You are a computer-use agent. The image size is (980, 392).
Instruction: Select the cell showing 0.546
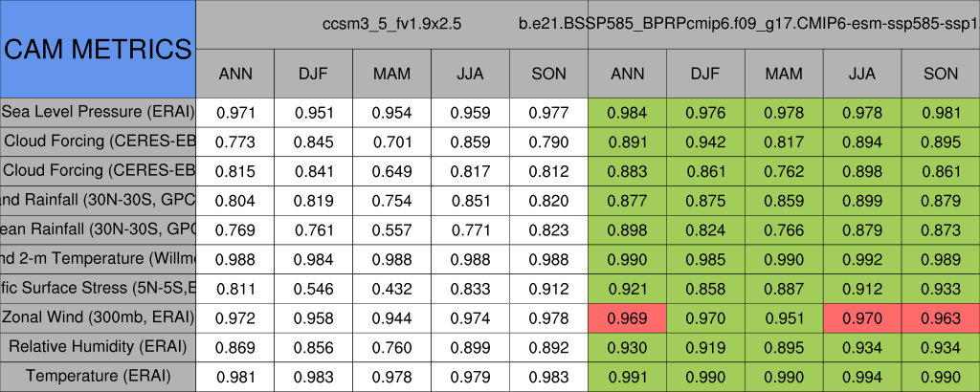313,288
